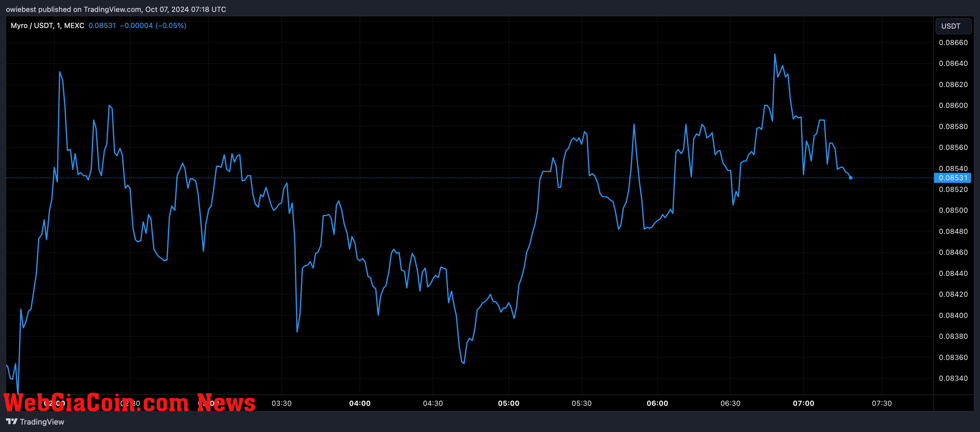Click the 0.08520 price axis label
The height and width of the screenshot is (432, 980).
pyautogui.click(x=953, y=189)
